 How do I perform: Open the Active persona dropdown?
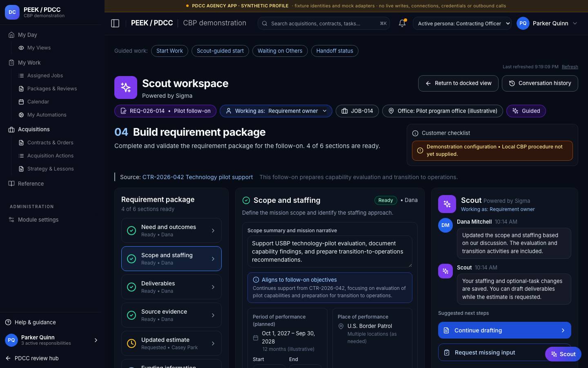(x=462, y=23)
